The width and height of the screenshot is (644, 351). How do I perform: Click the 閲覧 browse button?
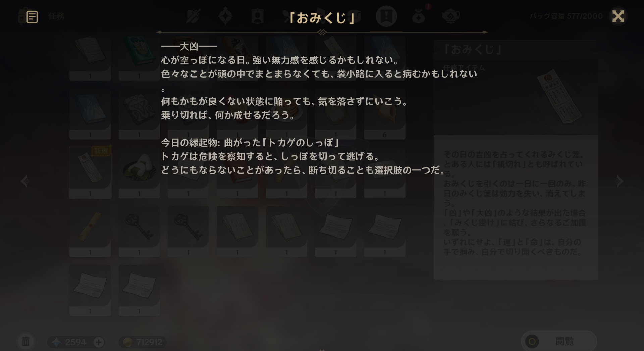(559, 341)
